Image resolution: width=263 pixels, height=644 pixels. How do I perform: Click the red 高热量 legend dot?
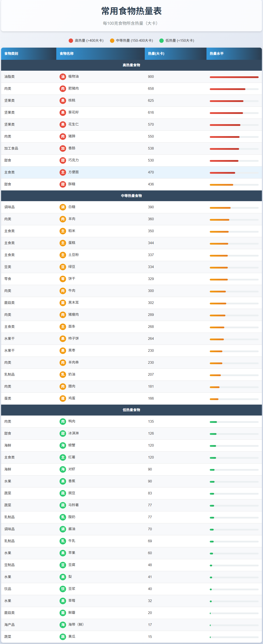pos(71,41)
